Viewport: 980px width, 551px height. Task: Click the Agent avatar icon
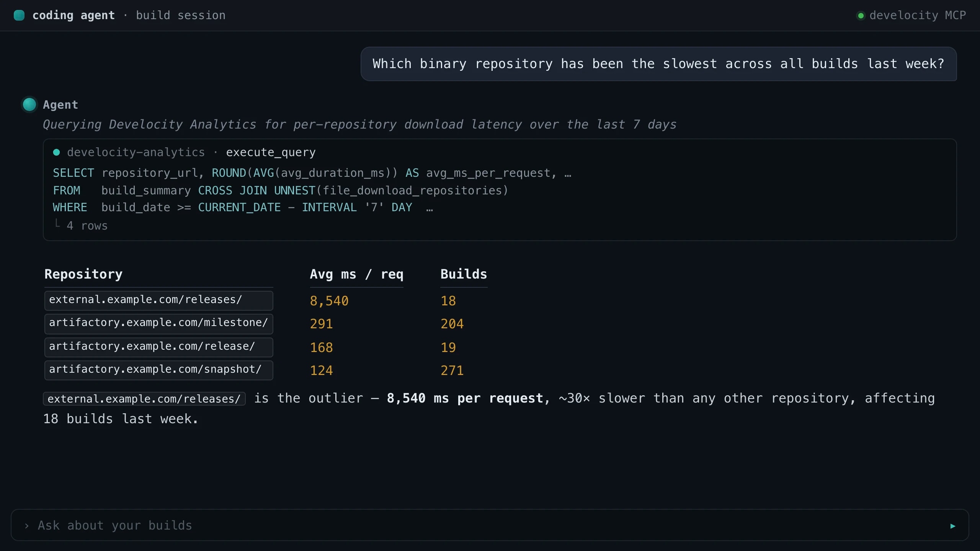(29, 104)
